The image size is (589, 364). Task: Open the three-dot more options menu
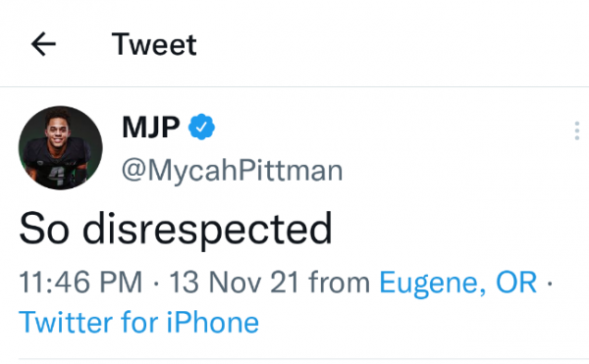pyautogui.click(x=577, y=130)
